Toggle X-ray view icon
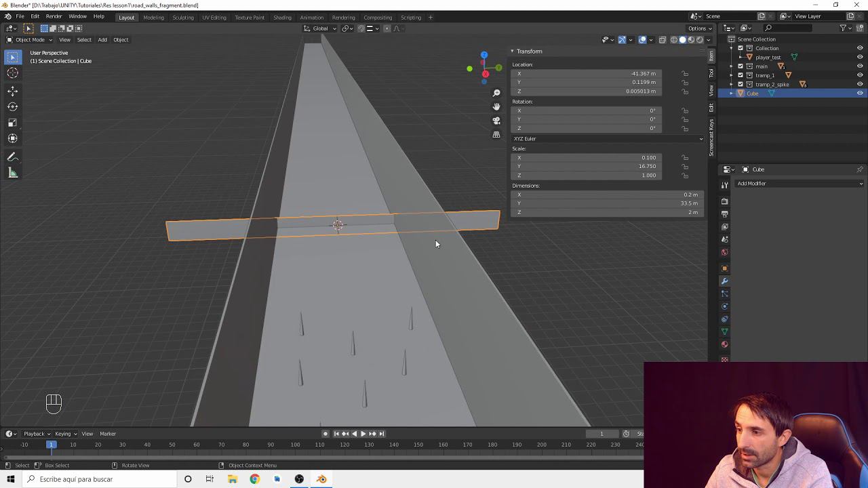Viewport: 868px width, 488px height. pyautogui.click(x=663, y=40)
